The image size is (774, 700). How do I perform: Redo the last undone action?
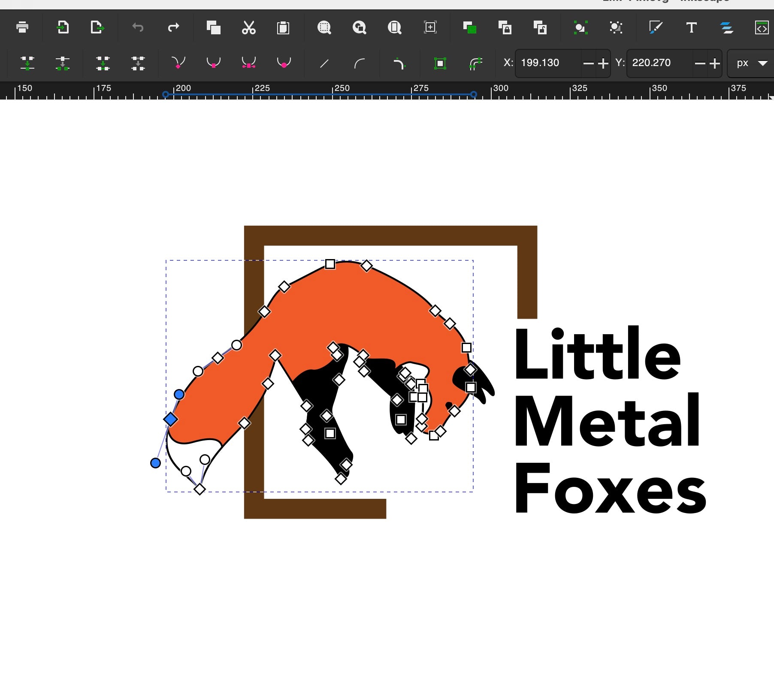click(x=173, y=27)
